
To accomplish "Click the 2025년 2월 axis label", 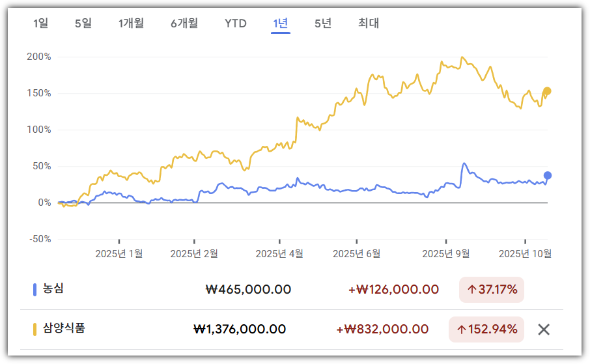I will [x=194, y=254].
